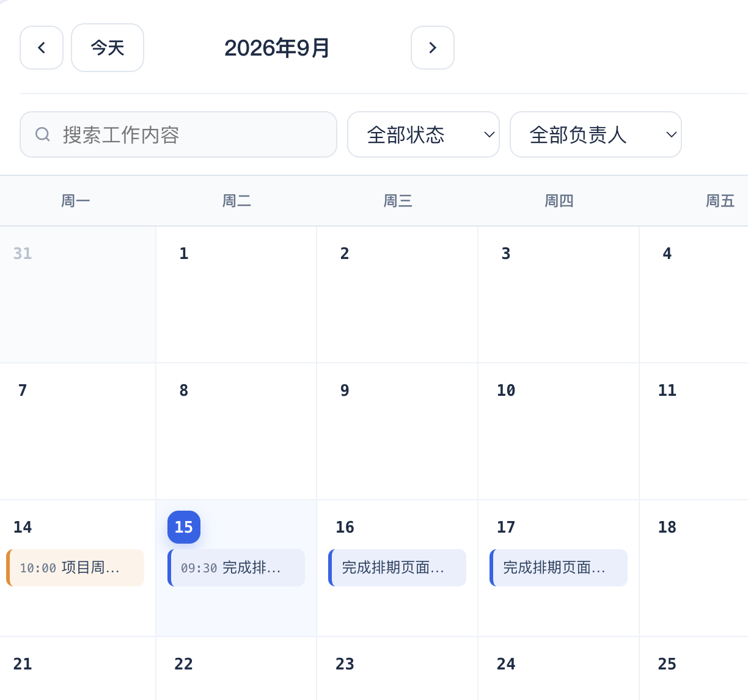
Task: Click the 周一 column header
Action: click(76, 201)
